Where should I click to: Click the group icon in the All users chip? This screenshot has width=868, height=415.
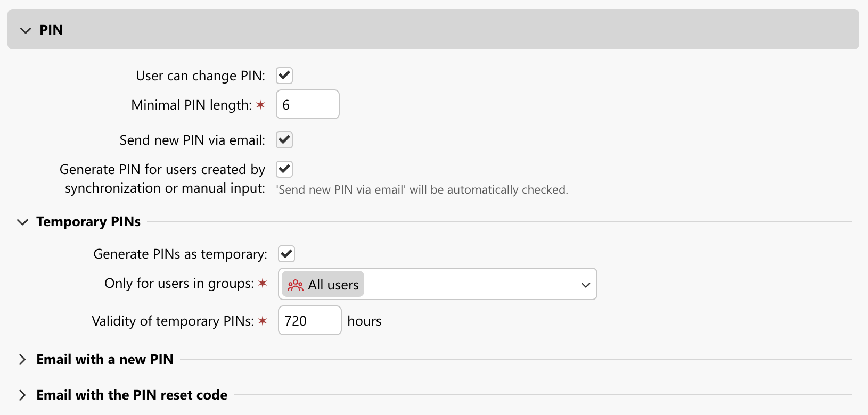(x=295, y=284)
